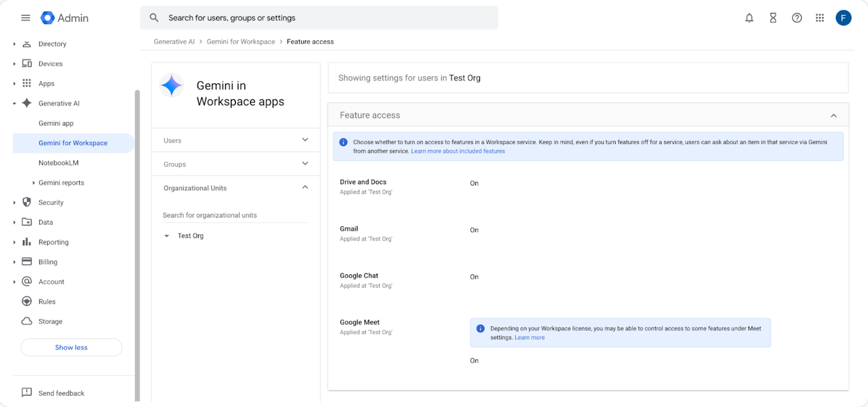Click the info icon in Feature access banner
The width and height of the screenshot is (868, 407).
pos(344,142)
